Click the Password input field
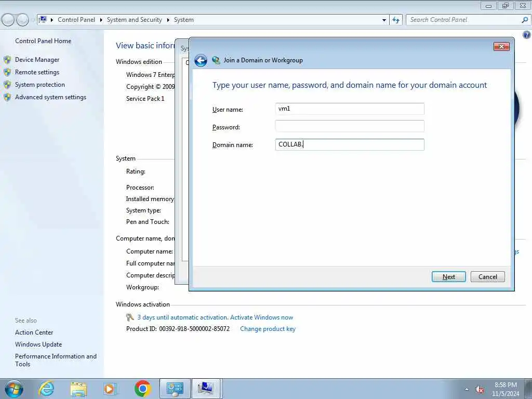The image size is (532, 399). coord(350,126)
